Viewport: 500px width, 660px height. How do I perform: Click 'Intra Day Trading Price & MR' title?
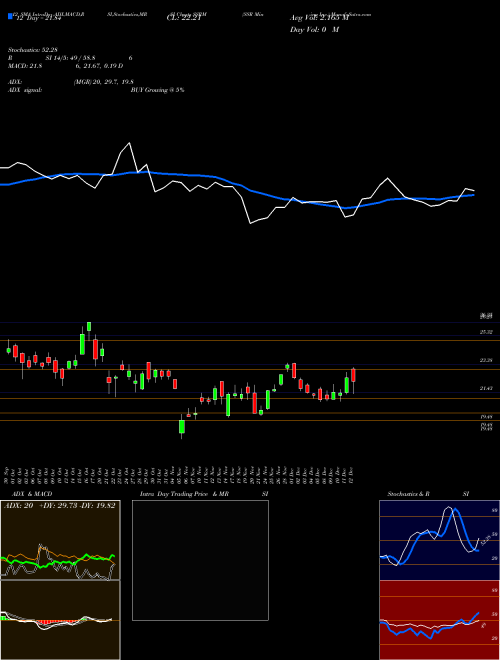coord(184,494)
